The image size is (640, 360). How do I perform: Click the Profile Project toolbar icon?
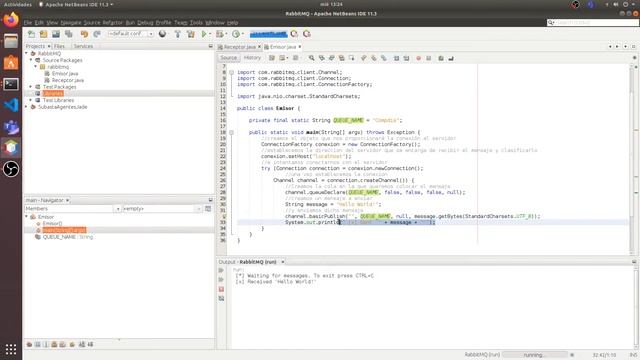(x=236, y=34)
